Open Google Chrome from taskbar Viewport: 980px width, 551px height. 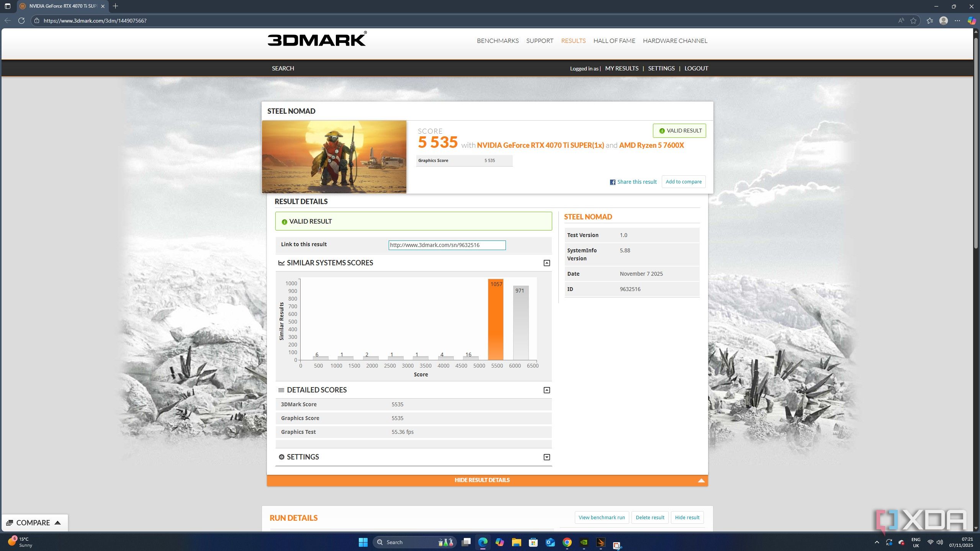click(x=567, y=542)
